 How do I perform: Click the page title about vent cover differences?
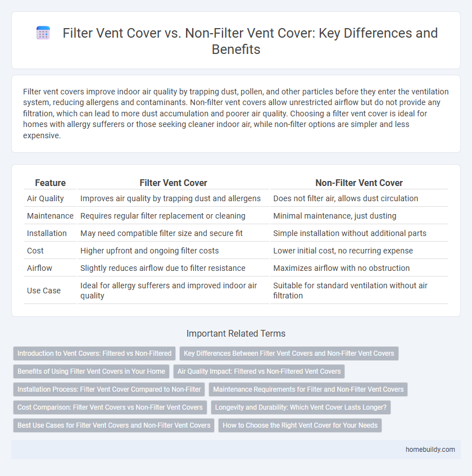[x=251, y=42]
